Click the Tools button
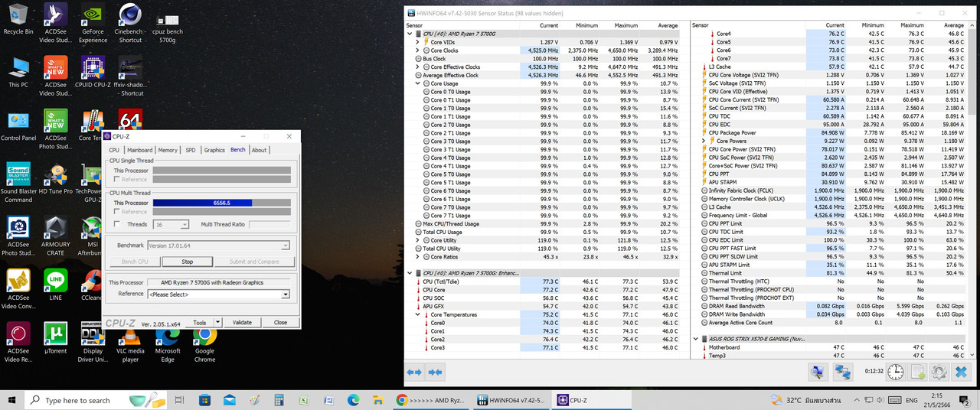 [200, 322]
